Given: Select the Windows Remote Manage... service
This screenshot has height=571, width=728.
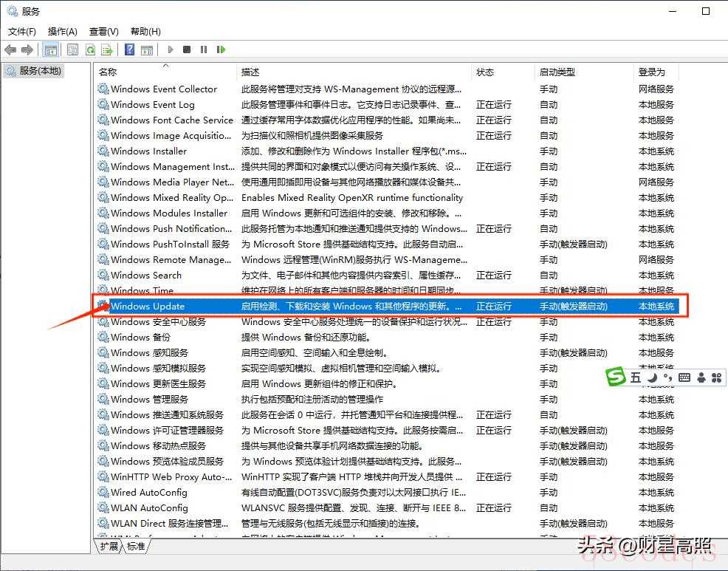Looking at the screenshot, I should pyautogui.click(x=171, y=259).
